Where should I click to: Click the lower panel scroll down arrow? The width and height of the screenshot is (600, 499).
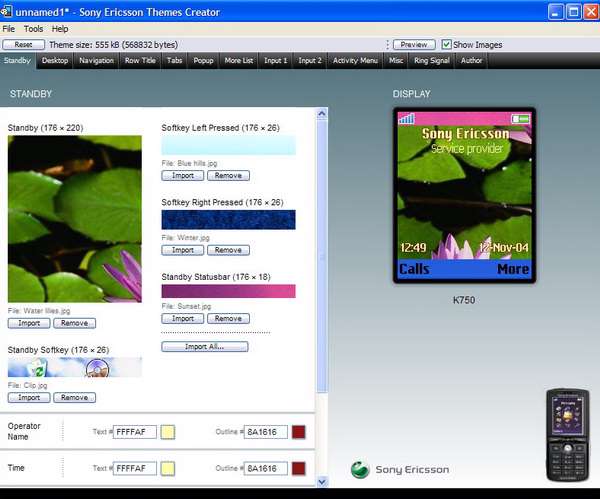coord(322,482)
